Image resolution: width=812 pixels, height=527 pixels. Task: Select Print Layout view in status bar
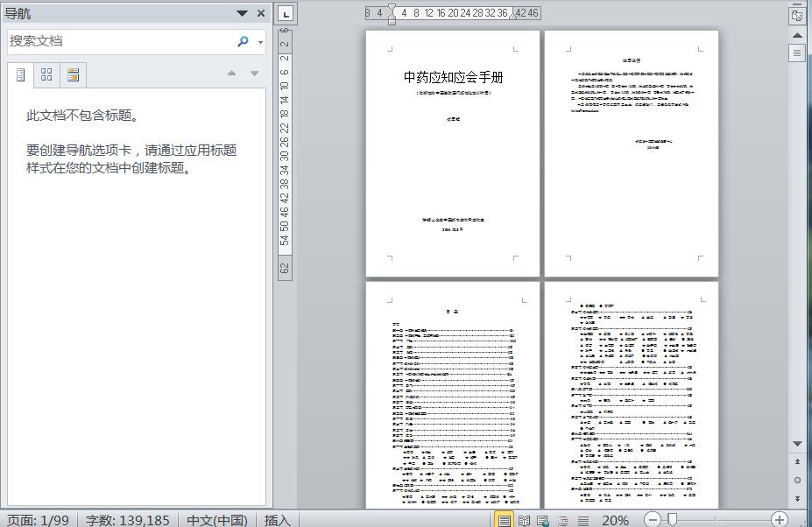tap(505, 520)
